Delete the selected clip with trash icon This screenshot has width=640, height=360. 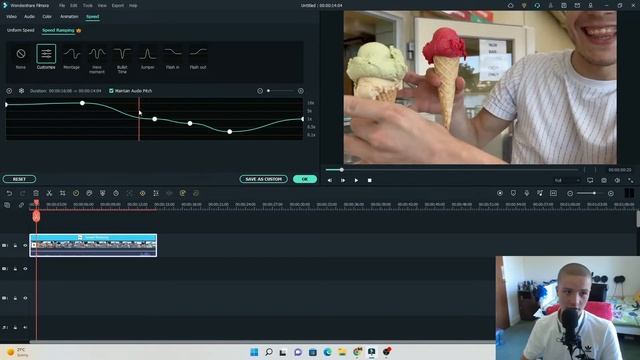click(36, 193)
